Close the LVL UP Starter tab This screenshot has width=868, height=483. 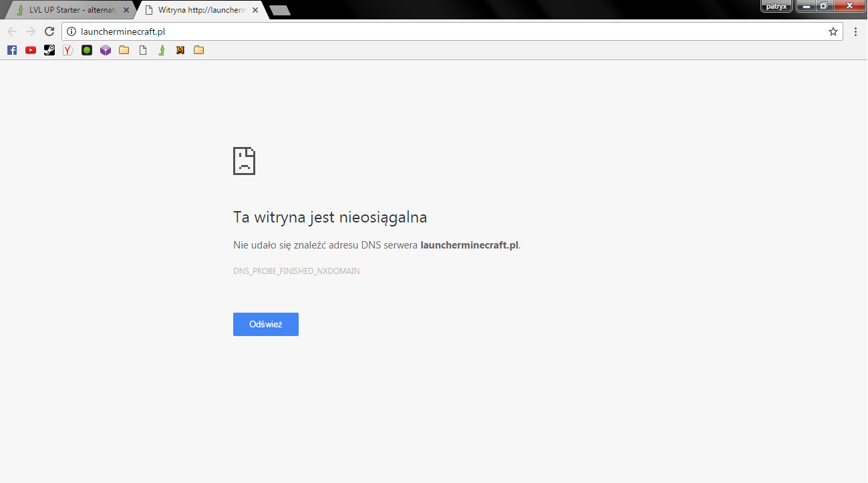126,10
